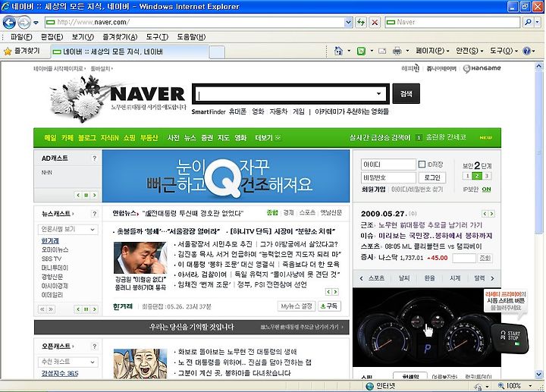The height and width of the screenshot is (392, 546).
Task: Click the RSS feeds icon in the command bar
Action: (362, 51)
